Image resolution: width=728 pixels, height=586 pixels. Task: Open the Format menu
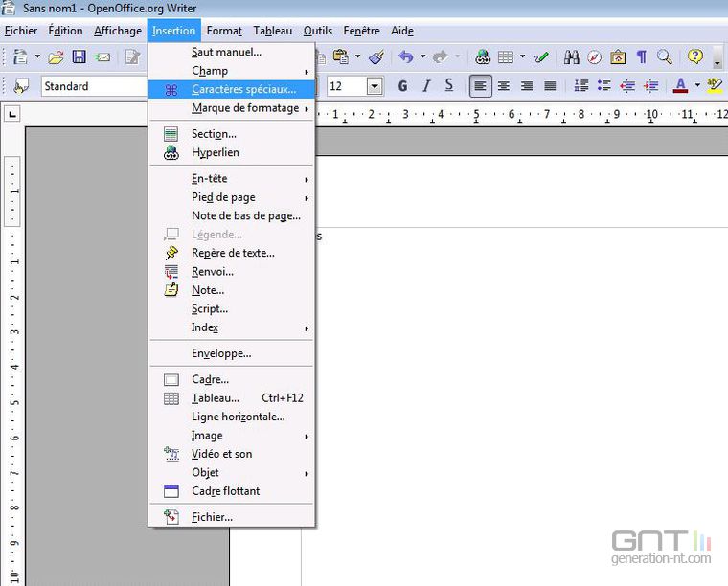tap(224, 31)
